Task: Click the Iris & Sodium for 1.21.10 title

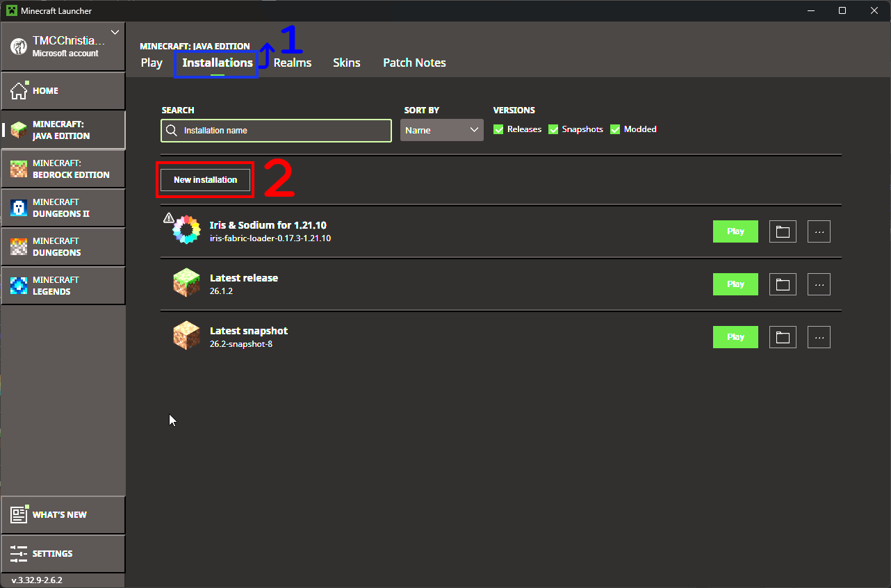Action: pos(268,225)
